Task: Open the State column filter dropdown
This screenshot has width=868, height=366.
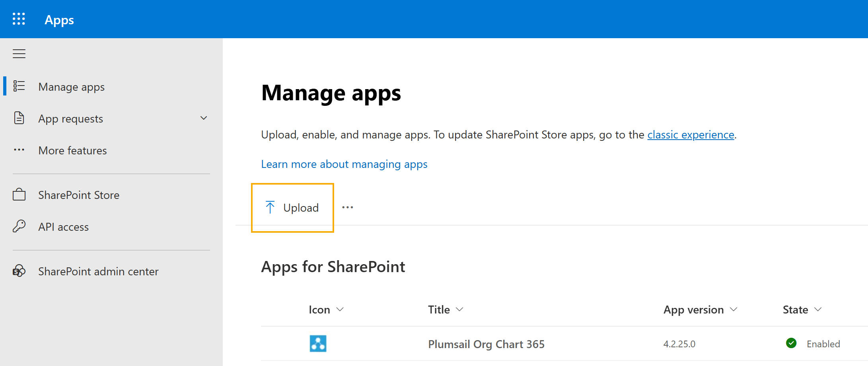Action: pyautogui.click(x=817, y=309)
